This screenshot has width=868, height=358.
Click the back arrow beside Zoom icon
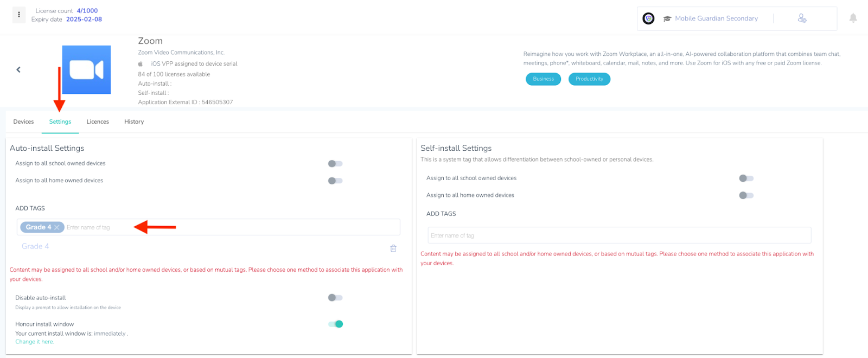(x=18, y=69)
